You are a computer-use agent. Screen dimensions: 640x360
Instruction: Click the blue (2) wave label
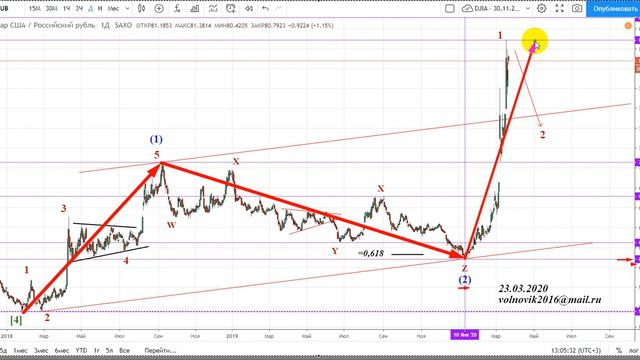point(464,280)
